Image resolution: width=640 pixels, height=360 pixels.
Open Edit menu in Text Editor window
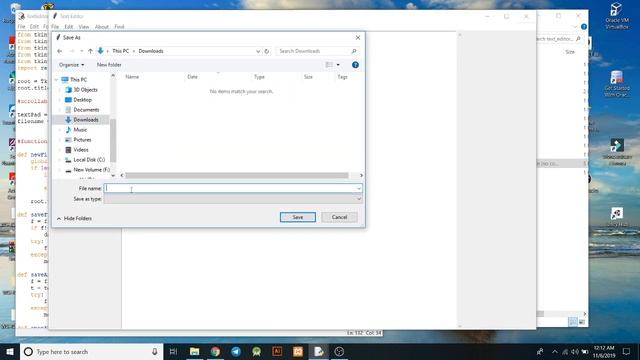[69, 27]
